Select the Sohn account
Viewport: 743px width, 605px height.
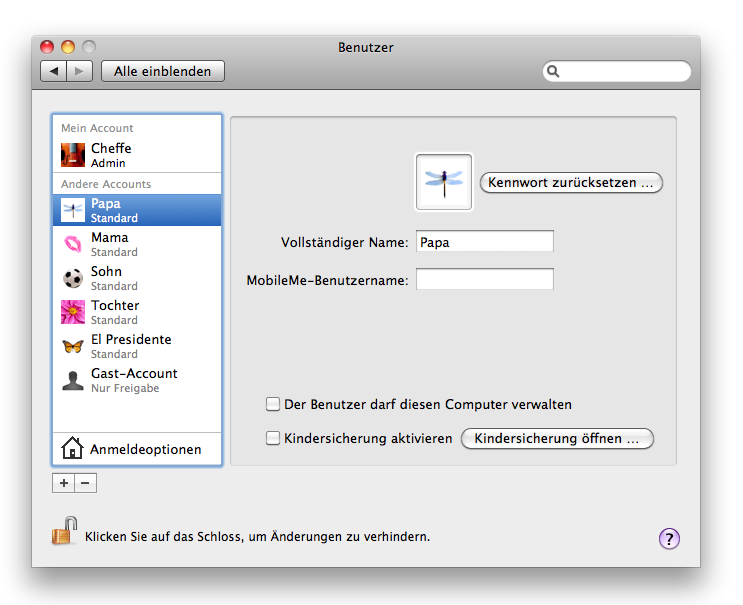[73, 278]
